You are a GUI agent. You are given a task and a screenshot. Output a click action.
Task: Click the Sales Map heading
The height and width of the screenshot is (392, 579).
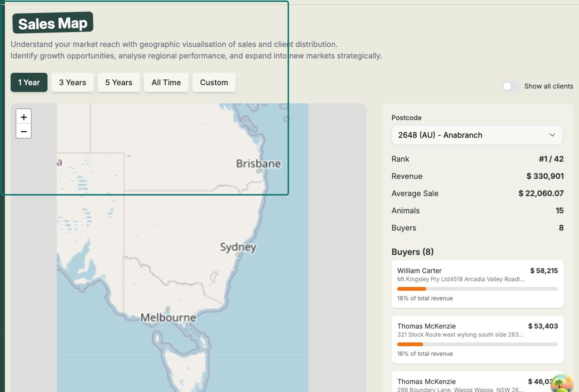53,23
